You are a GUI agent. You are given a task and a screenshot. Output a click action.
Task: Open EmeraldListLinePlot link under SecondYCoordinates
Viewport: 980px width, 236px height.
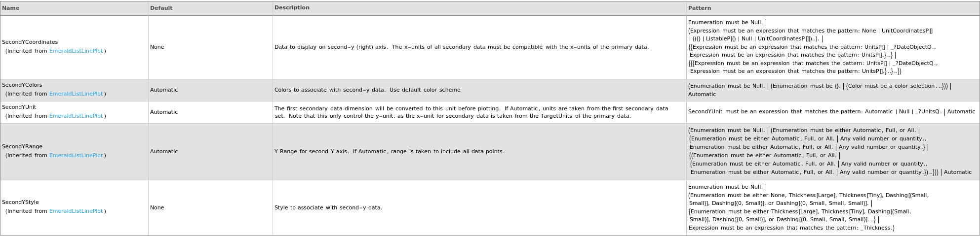76,51
